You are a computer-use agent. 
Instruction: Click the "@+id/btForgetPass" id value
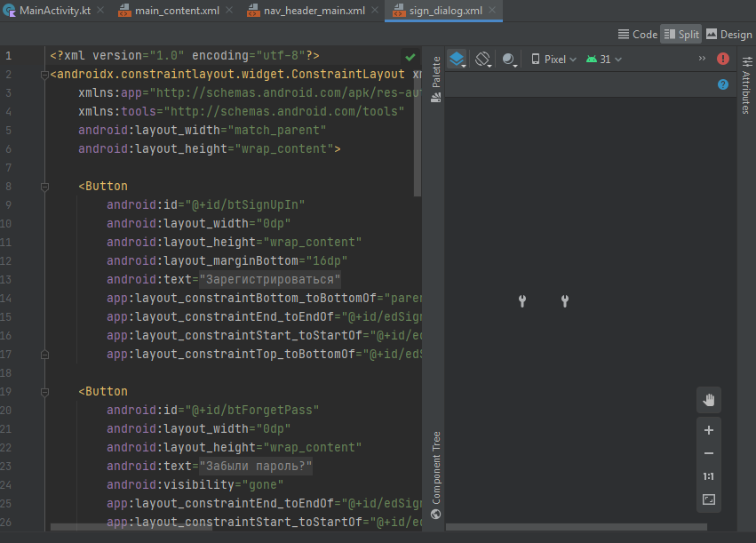coord(252,411)
